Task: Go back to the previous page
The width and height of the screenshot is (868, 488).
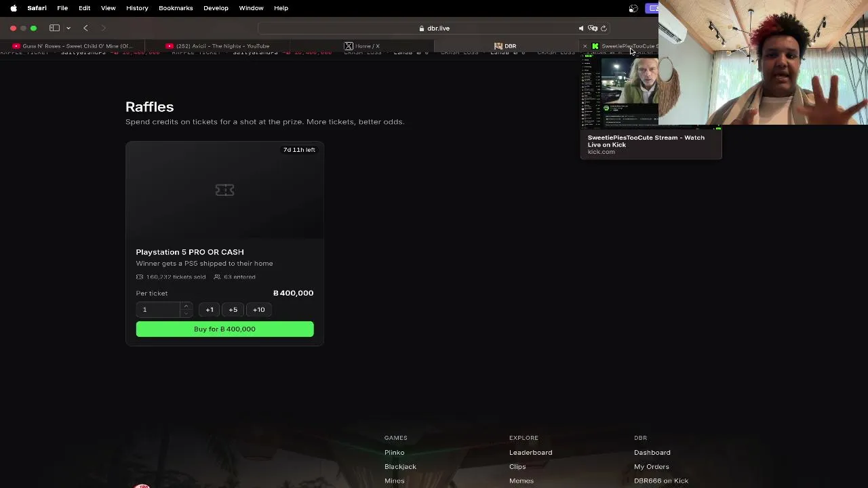Action: [x=85, y=28]
